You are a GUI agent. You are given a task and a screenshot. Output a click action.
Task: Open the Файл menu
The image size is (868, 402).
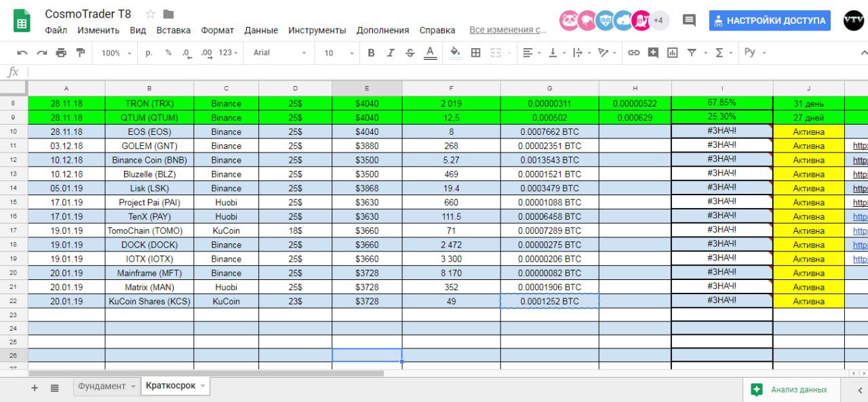click(x=56, y=31)
